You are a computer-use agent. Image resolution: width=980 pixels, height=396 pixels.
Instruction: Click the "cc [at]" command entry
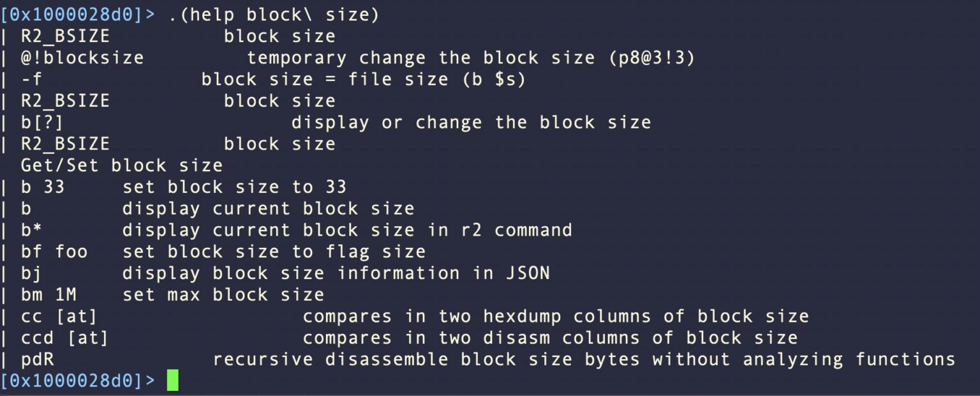tap(59, 316)
